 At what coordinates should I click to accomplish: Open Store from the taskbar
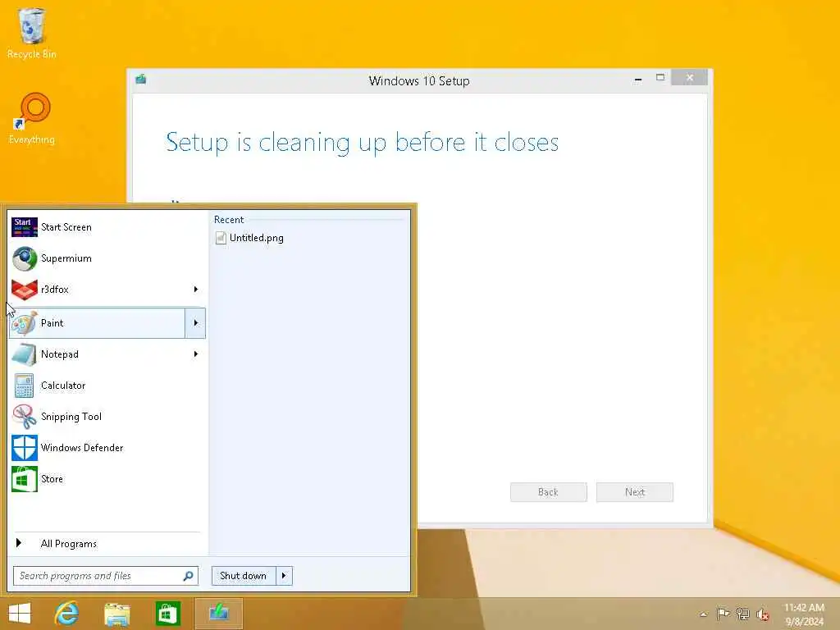[x=167, y=614]
